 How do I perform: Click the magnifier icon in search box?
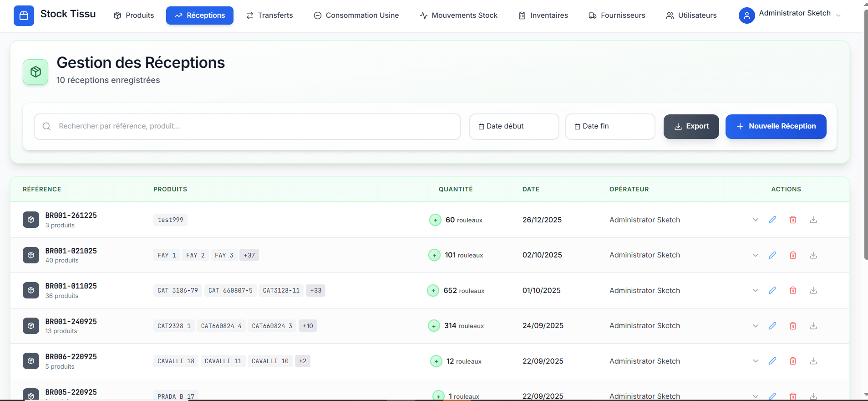pyautogui.click(x=46, y=126)
